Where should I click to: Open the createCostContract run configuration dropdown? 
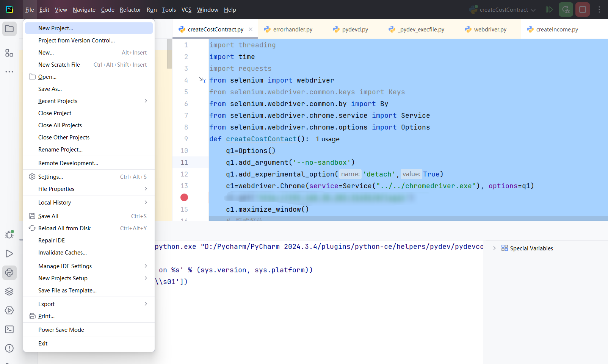[502, 9]
